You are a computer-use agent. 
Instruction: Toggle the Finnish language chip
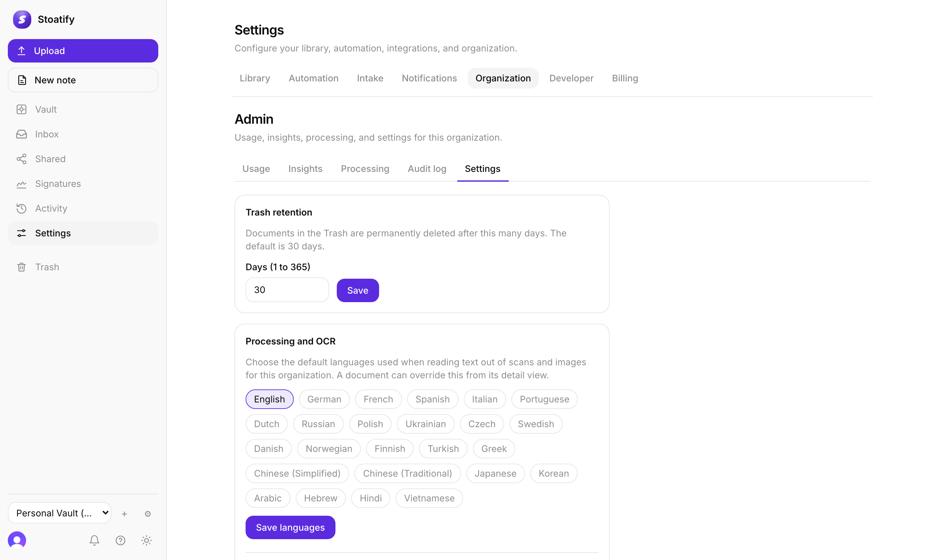tap(390, 449)
